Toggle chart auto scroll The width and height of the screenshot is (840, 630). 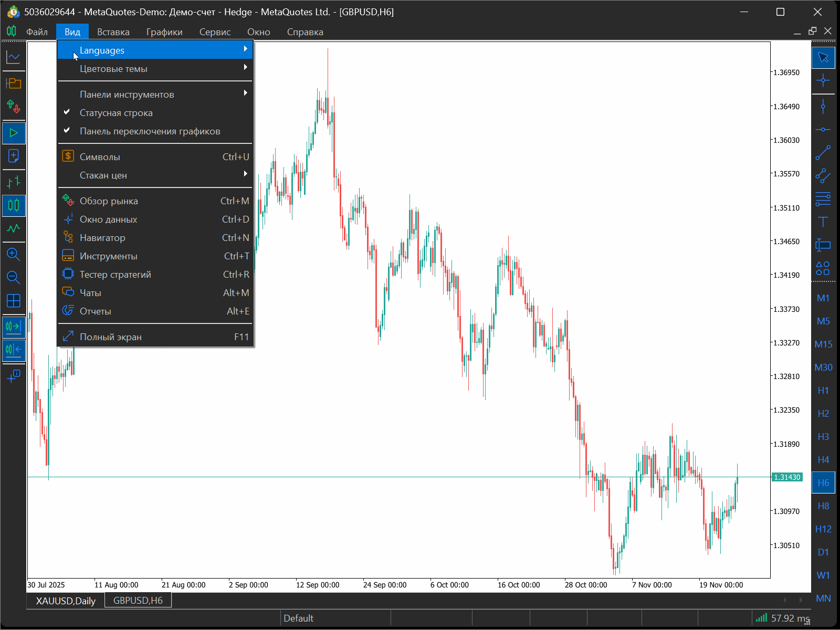coord(14,327)
